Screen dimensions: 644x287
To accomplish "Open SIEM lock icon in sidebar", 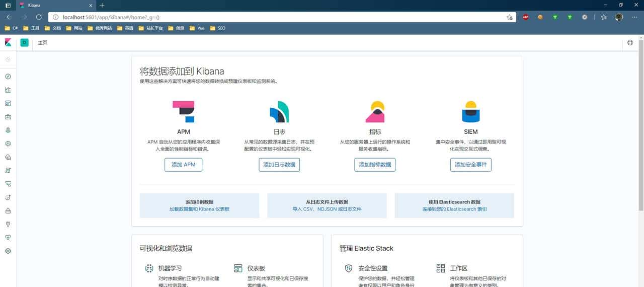I will point(8,210).
